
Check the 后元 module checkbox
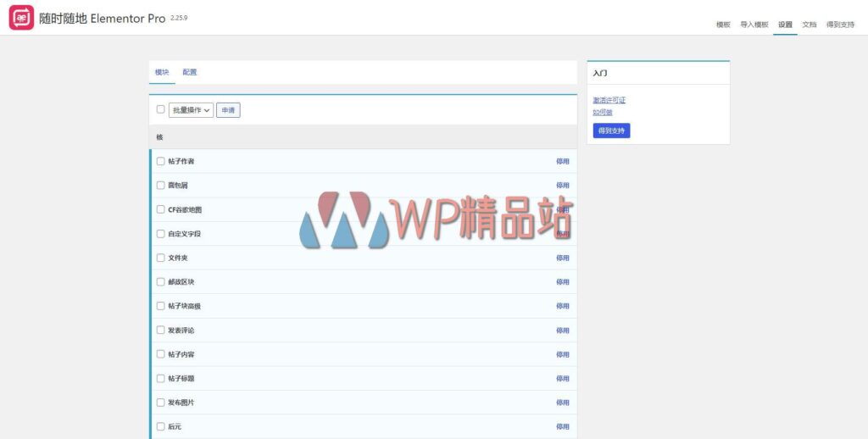(160, 426)
